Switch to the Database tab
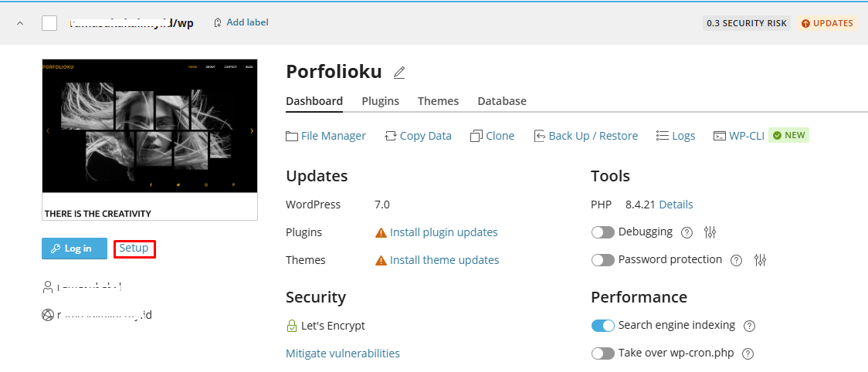This screenshot has width=868, height=372. tap(502, 101)
